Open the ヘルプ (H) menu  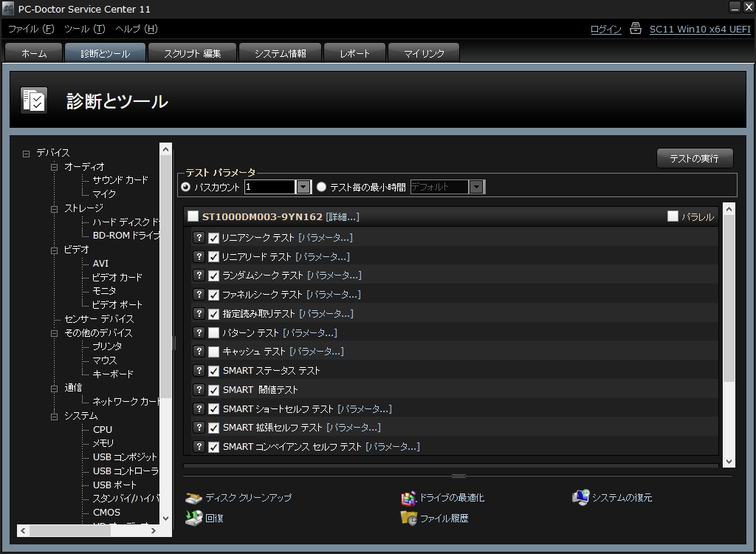coord(137,29)
